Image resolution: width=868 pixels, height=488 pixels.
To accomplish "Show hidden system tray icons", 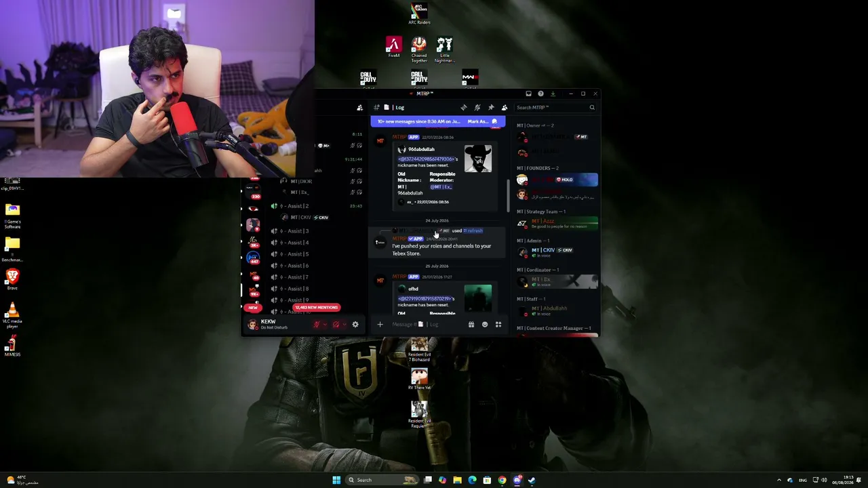I will click(x=779, y=480).
